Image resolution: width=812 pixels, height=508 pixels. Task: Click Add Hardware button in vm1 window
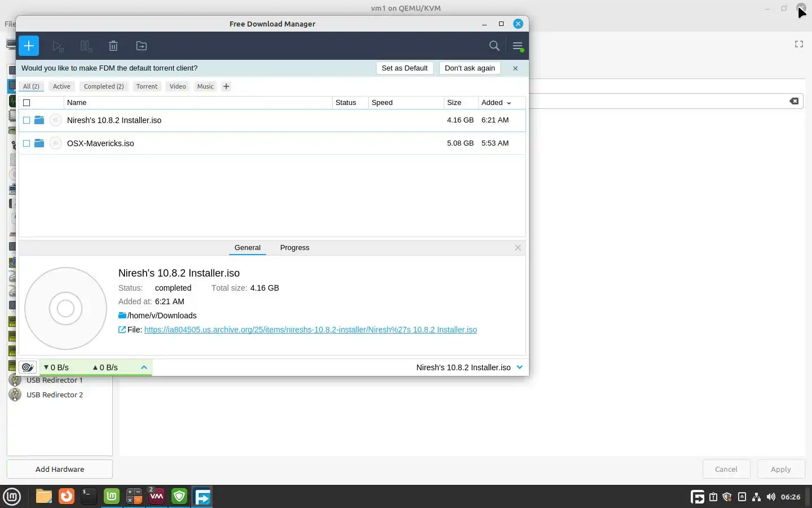coord(60,469)
